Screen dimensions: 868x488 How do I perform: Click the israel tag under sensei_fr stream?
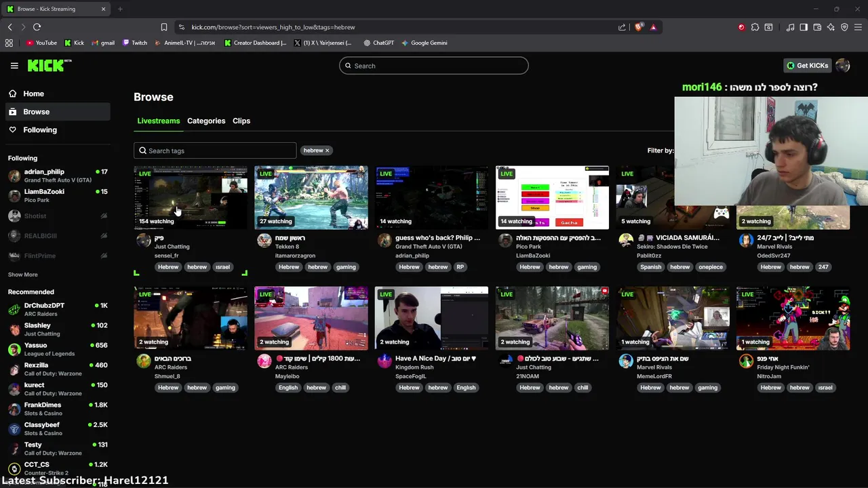pos(222,267)
